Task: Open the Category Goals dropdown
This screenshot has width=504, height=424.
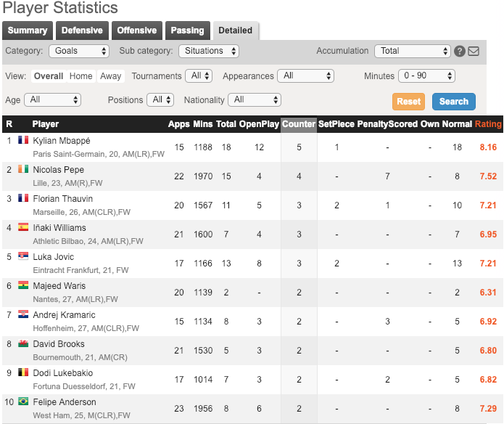Action: [x=79, y=52]
